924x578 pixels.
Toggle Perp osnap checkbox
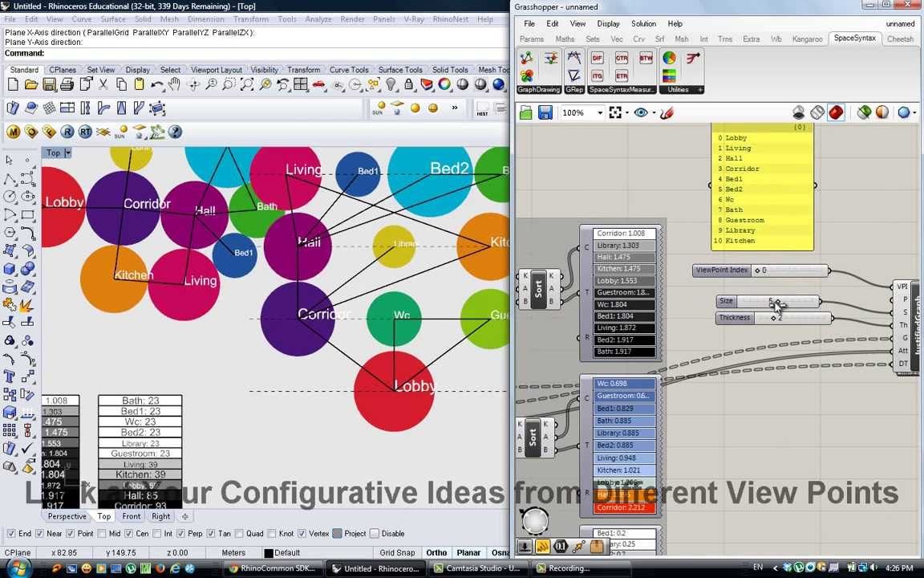tap(181, 534)
